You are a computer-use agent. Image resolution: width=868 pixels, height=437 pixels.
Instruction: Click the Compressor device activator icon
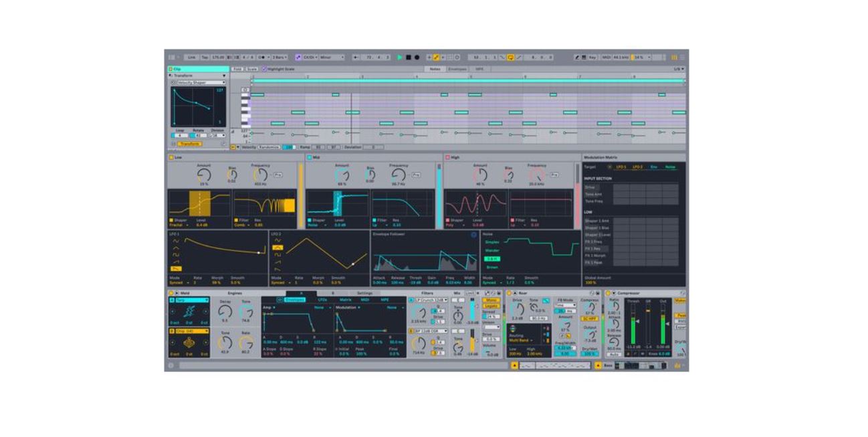[608, 293]
